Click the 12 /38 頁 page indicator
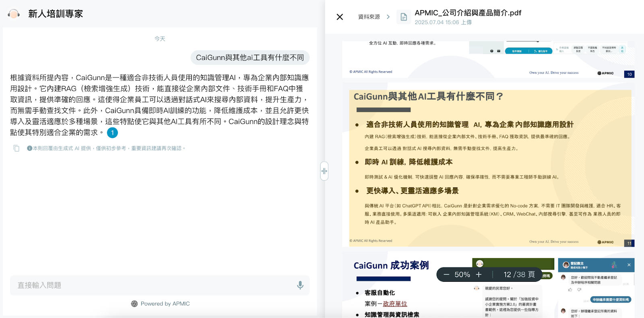This screenshot has height=318, width=644. click(519, 275)
